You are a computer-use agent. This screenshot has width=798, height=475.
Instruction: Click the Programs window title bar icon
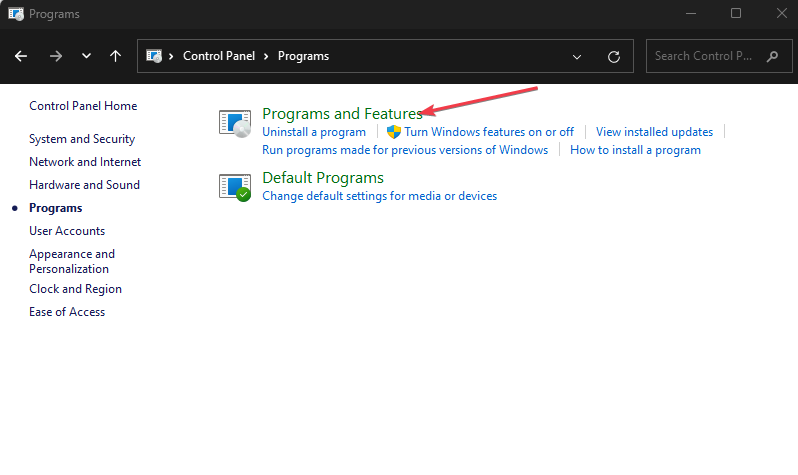click(16, 14)
